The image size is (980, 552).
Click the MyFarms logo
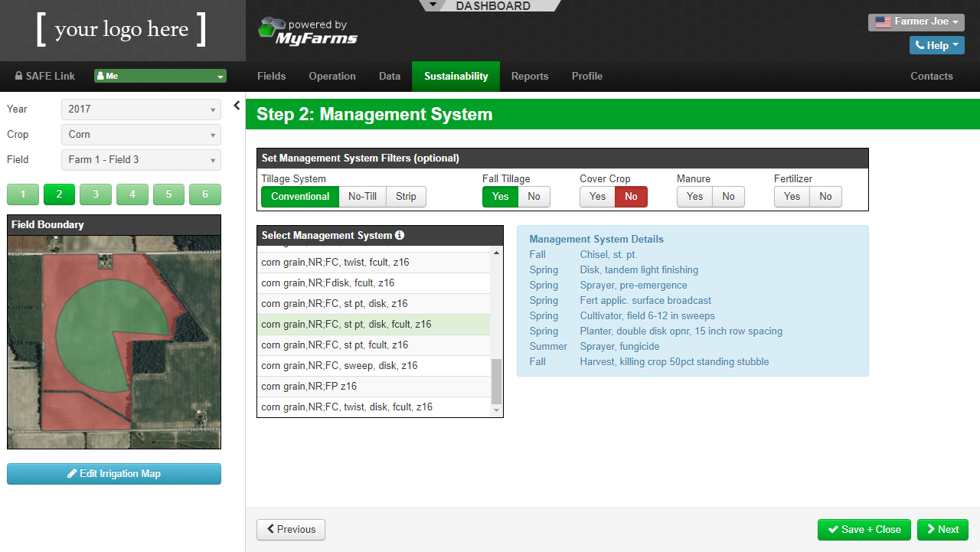[308, 31]
